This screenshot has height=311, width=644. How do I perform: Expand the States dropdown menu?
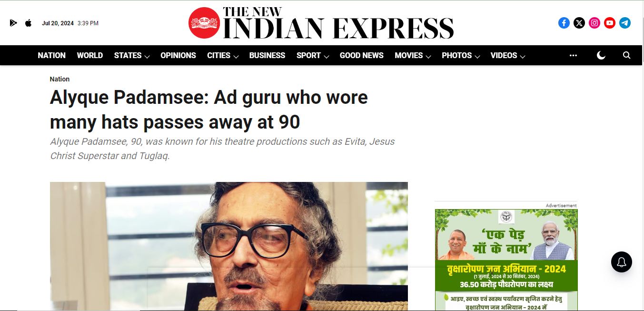(132, 55)
